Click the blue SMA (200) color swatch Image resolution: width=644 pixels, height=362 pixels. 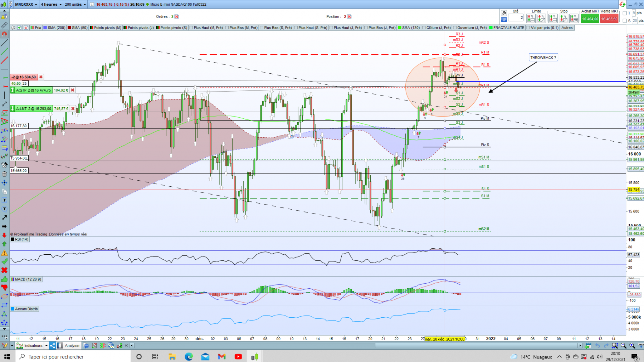click(x=45, y=28)
